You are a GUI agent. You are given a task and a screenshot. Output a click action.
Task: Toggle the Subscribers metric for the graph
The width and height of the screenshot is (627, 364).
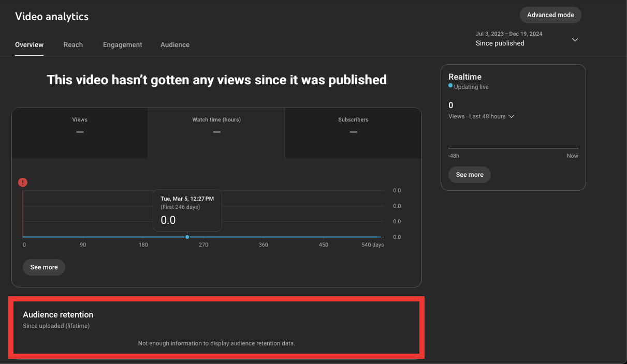click(x=353, y=119)
